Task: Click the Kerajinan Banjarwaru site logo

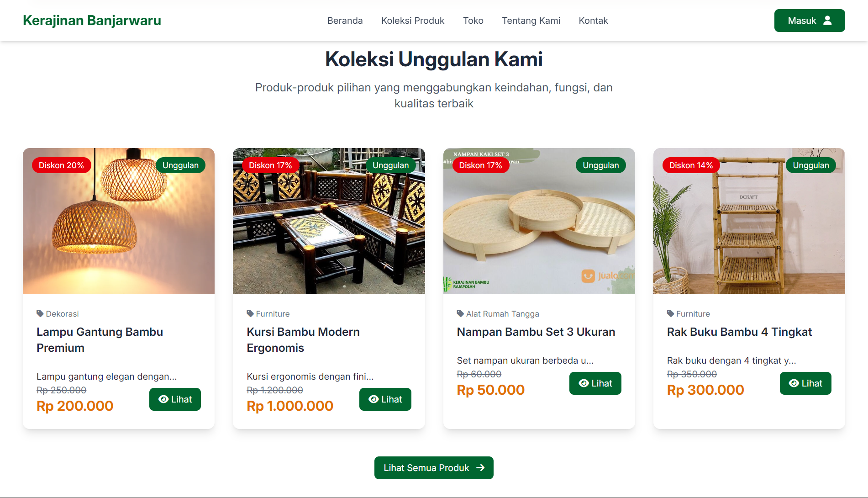Action: [x=92, y=21]
